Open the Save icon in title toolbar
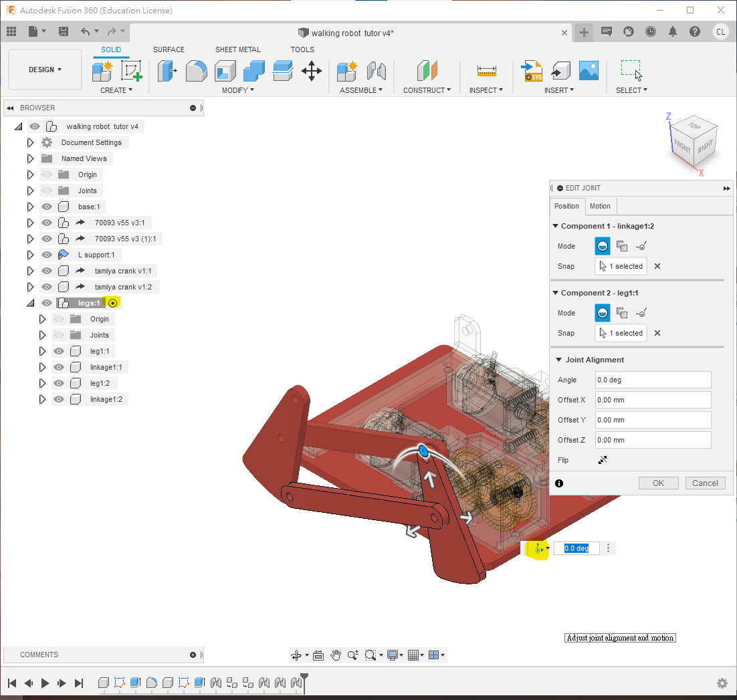Viewport: 737px width, 700px height. pos(64,31)
